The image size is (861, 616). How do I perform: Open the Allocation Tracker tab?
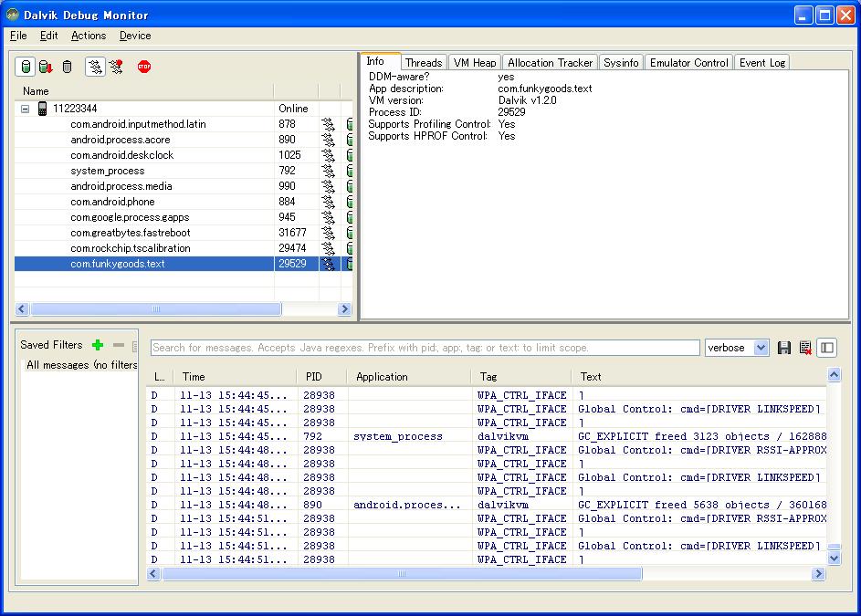[x=551, y=63]
